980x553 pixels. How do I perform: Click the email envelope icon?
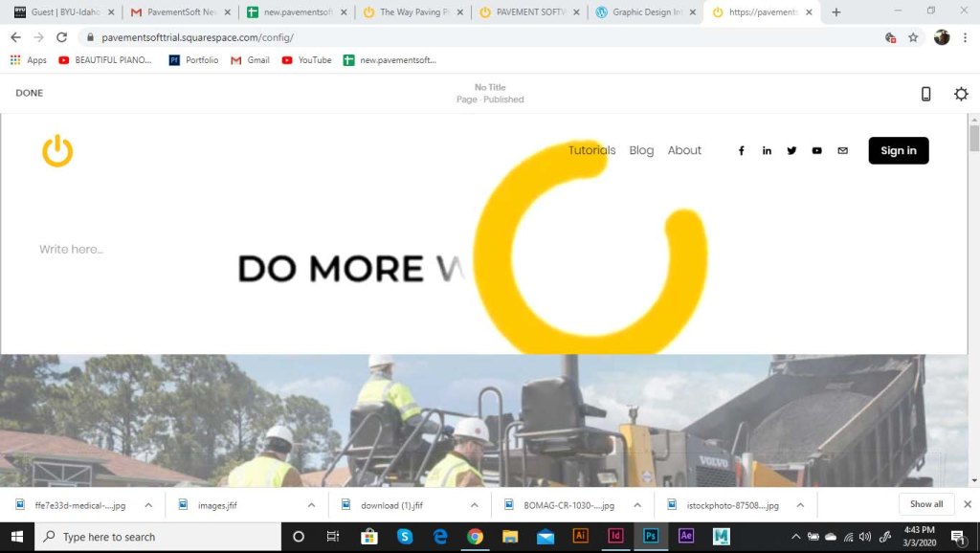842,150
